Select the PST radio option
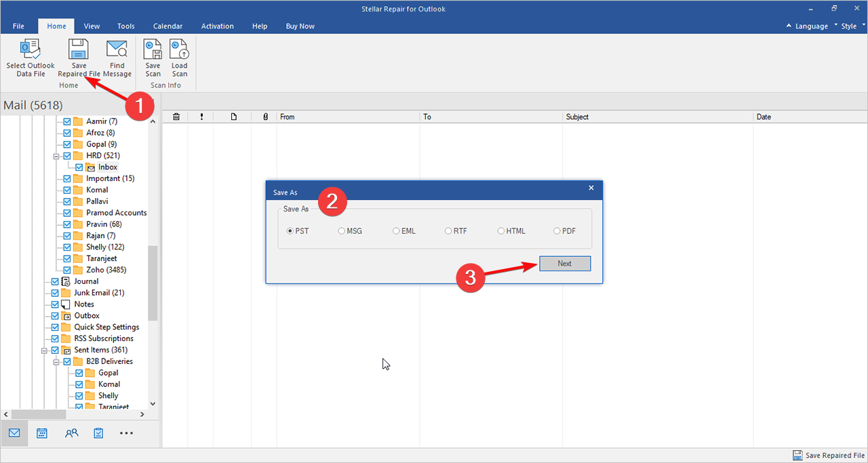Screen dimensions: 868x463 [290, 231]
